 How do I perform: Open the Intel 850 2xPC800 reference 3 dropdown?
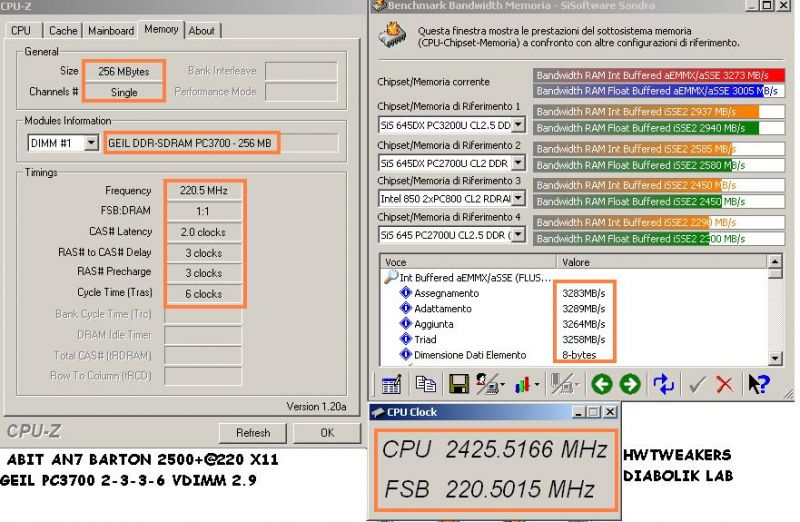518,198
